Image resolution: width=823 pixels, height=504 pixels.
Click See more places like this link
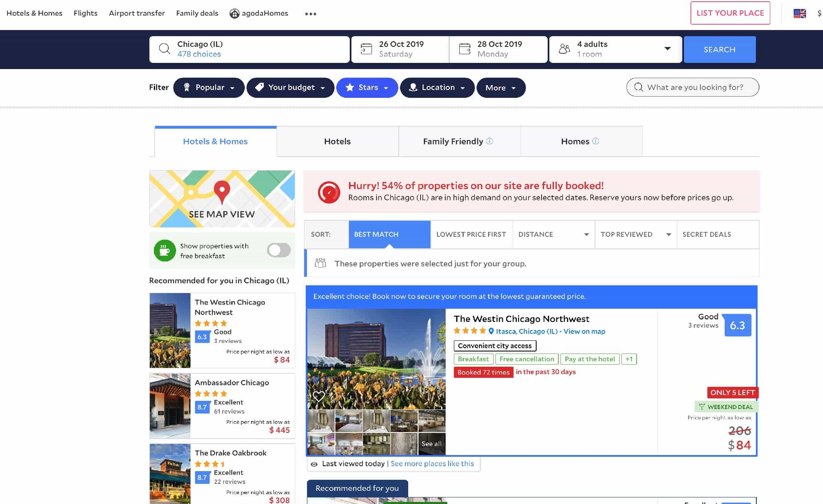(x=432, y=464)
